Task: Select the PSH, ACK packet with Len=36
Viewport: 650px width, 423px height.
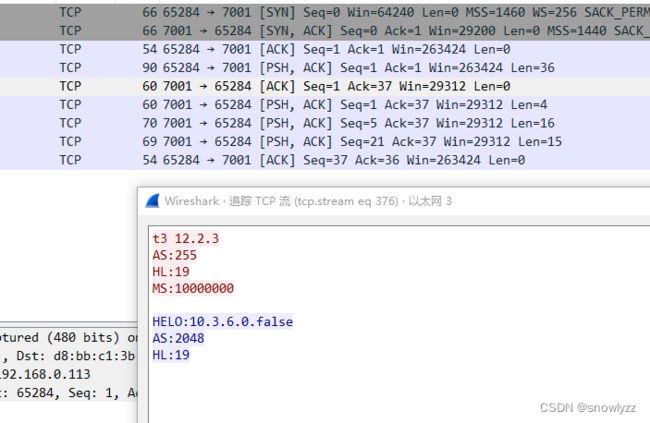Action: tap(325, 68)
